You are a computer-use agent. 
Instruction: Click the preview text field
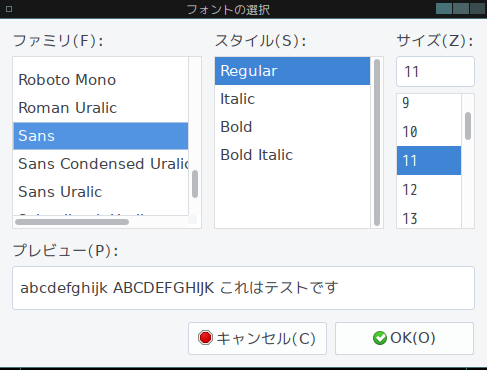pyautogui.click(x=243, y=288)
